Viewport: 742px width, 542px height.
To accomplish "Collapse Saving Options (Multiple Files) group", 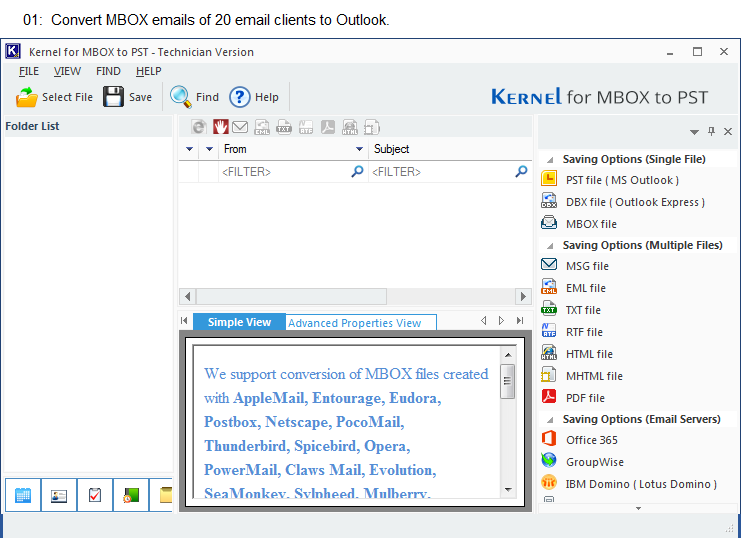I will [550, 246].
